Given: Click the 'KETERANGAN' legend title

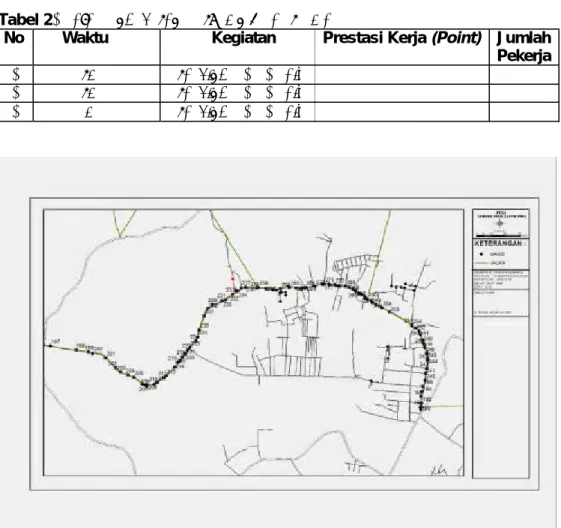Looking at the screenshot, I should point(498,244).
